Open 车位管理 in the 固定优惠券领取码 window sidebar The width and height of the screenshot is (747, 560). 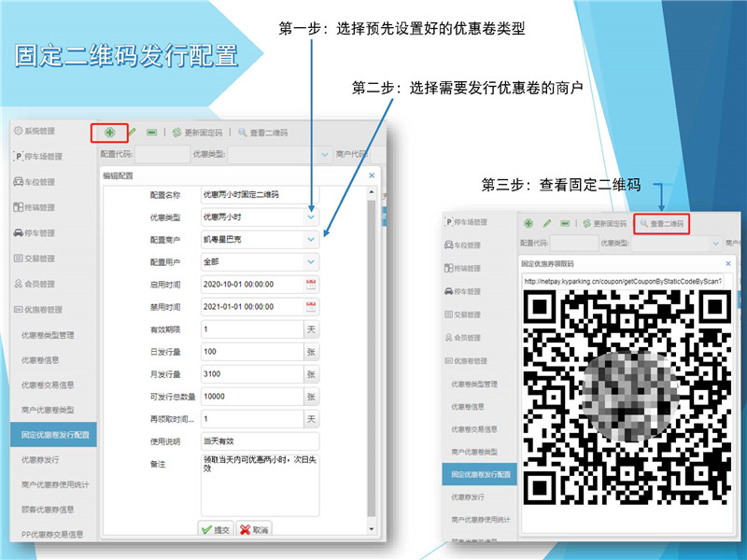462,245
